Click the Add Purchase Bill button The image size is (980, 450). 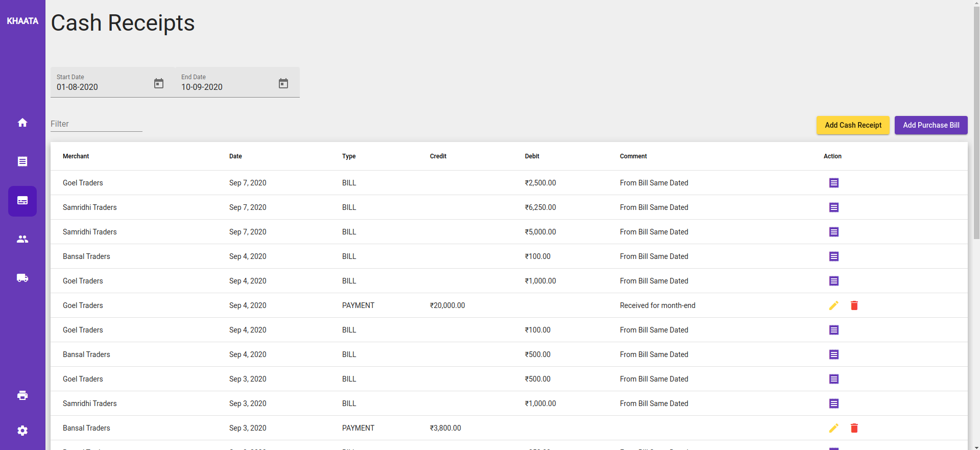[931, 125]
